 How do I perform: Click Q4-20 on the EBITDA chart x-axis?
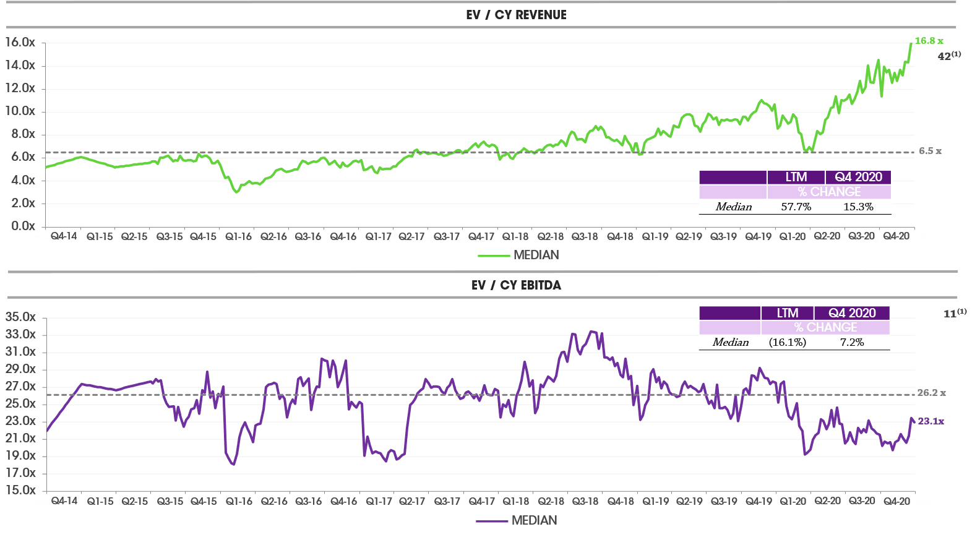(896, 501)
